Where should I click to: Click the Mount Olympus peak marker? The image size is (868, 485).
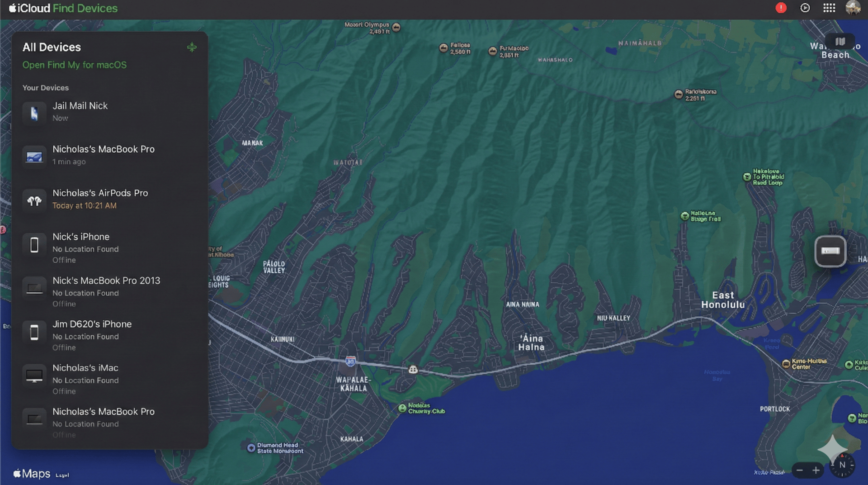click(x=396, y=27)
